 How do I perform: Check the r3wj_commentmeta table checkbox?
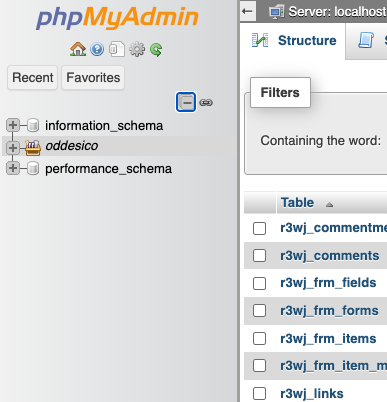coord(259,228)
